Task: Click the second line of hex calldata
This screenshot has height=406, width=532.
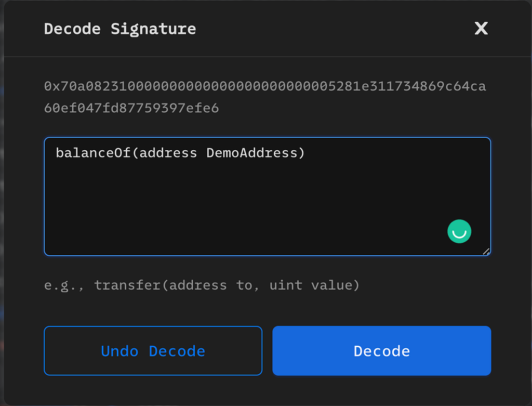Action: [131, 108]
